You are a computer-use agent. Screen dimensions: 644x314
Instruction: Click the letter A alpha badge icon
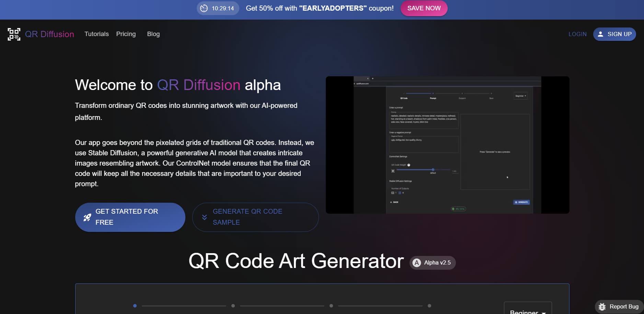[x=416, y=263]
